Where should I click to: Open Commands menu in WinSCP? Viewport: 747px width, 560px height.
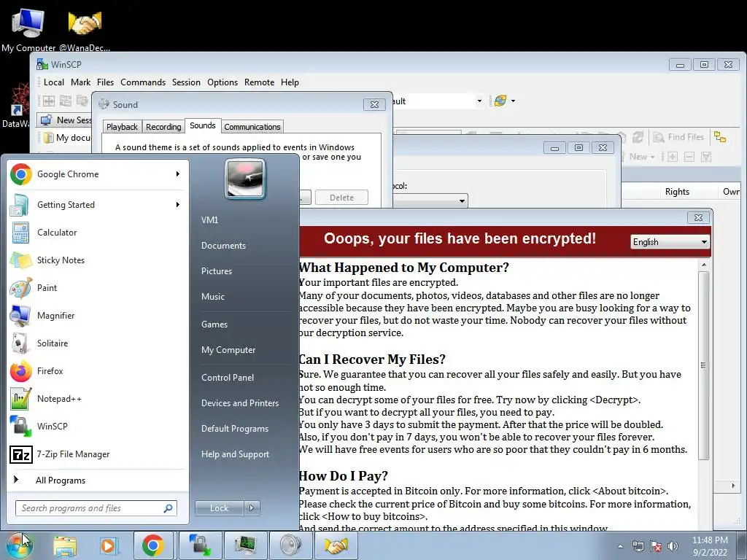[143, 82]
